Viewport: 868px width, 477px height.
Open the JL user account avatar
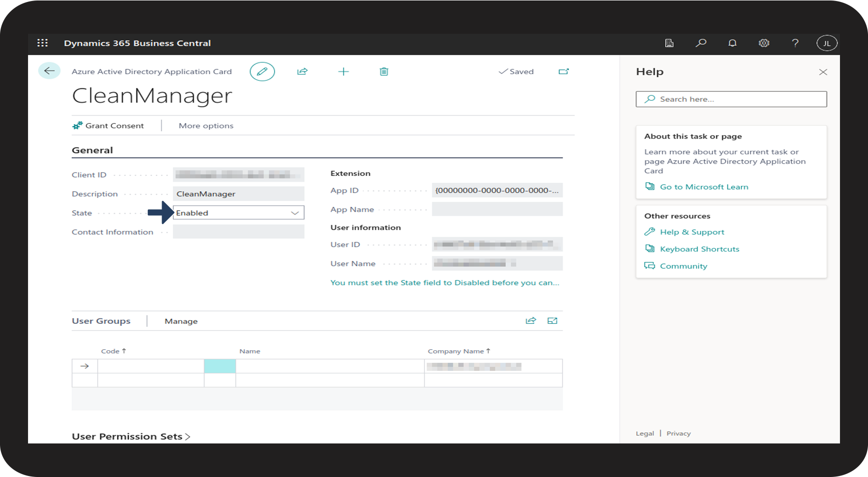point(827,43)
